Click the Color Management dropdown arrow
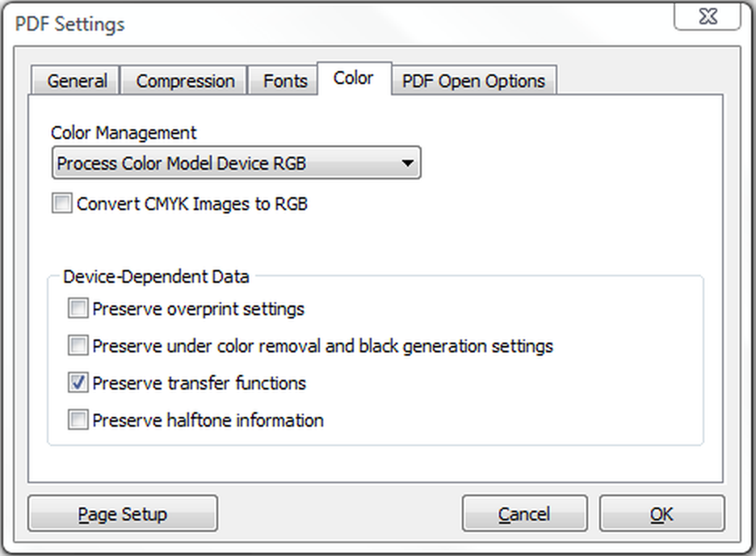The width and height of the screenshot is (756, 556). pos(407,163)
